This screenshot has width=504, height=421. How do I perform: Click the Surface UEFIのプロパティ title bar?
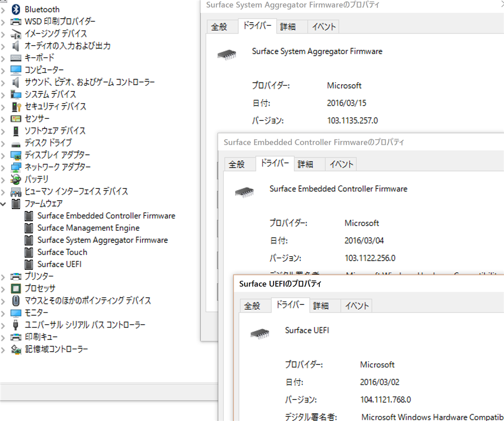[369, 284]
